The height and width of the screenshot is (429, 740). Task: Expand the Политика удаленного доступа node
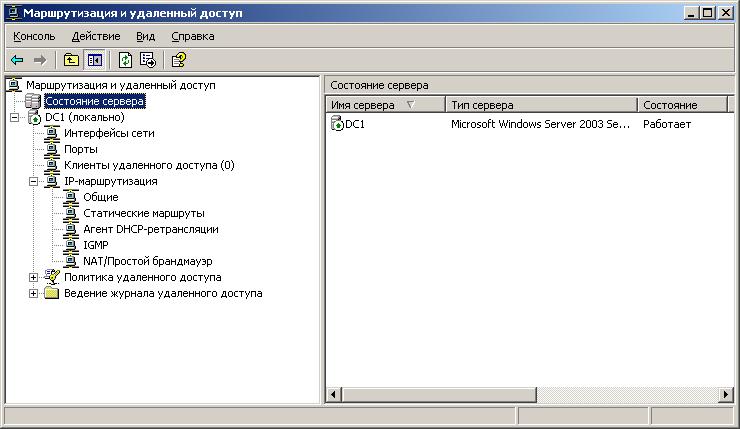tap(34, 278)
